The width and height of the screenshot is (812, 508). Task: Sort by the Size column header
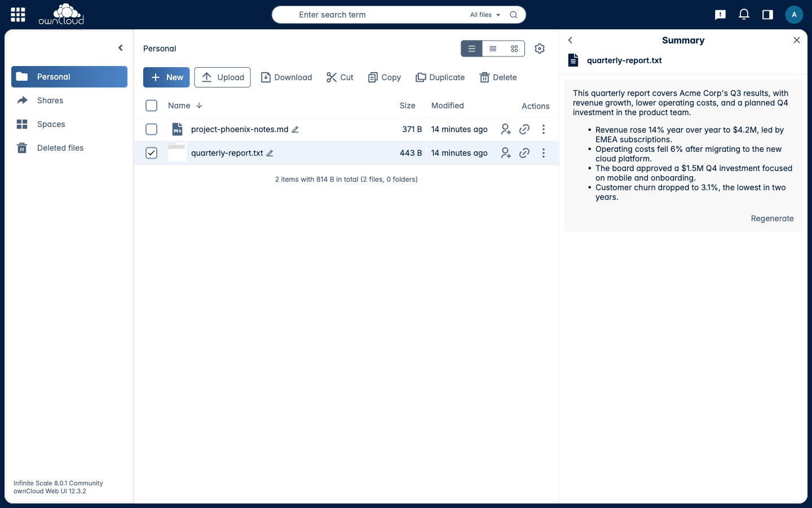tap(407, 106)
